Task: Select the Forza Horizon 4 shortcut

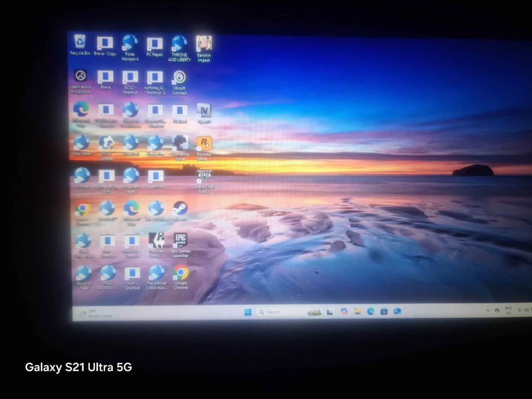Action: (x=130, y=43)
